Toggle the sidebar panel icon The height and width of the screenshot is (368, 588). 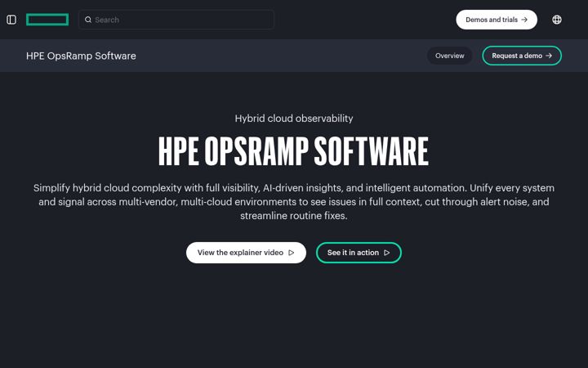click(x=11, y=20)
